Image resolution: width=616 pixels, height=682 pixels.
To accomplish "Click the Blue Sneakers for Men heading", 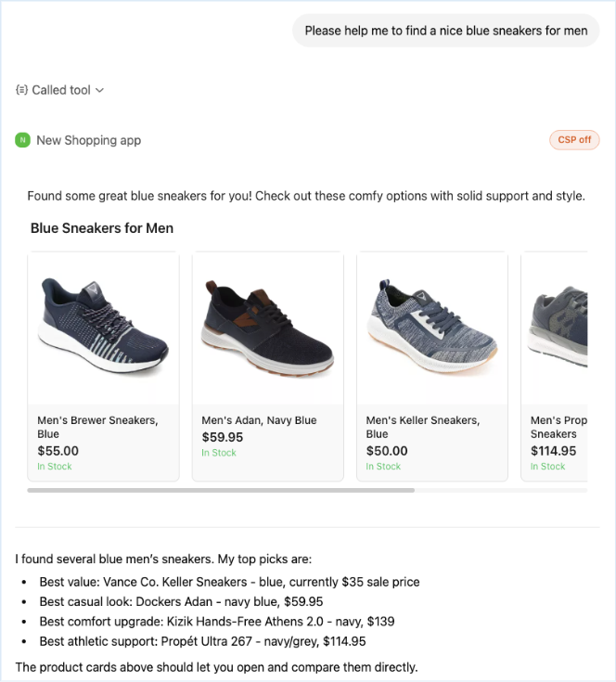I will coord(102,228).
